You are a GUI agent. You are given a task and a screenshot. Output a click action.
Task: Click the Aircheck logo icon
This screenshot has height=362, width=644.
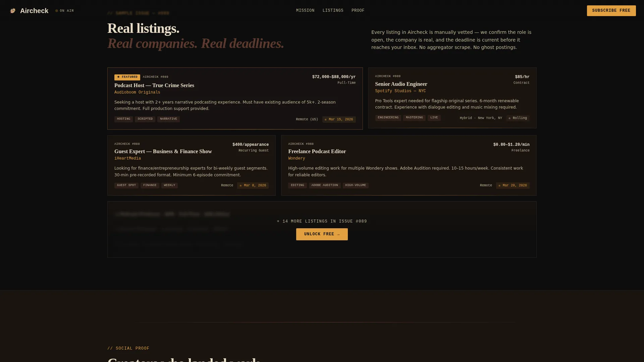pyautogui.click(x=13, y=11)
